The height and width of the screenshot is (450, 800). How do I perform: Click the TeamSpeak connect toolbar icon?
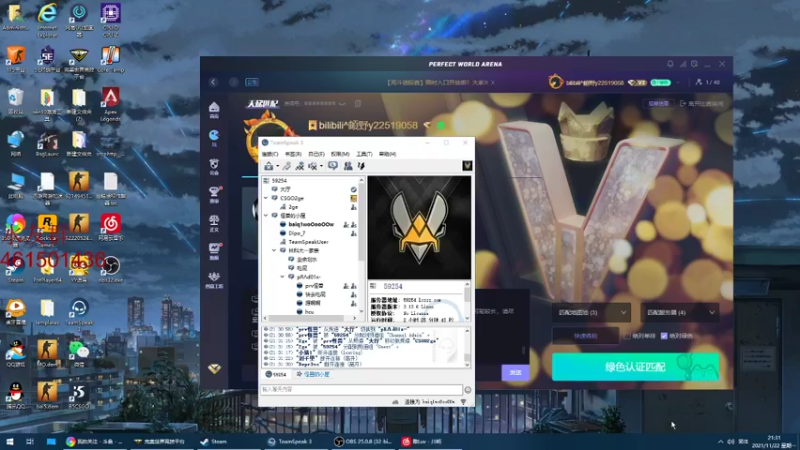click(269, 166)
